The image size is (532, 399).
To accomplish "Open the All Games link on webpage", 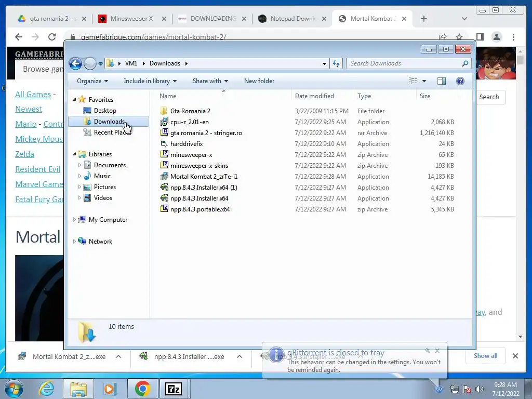I will [33, 95].
